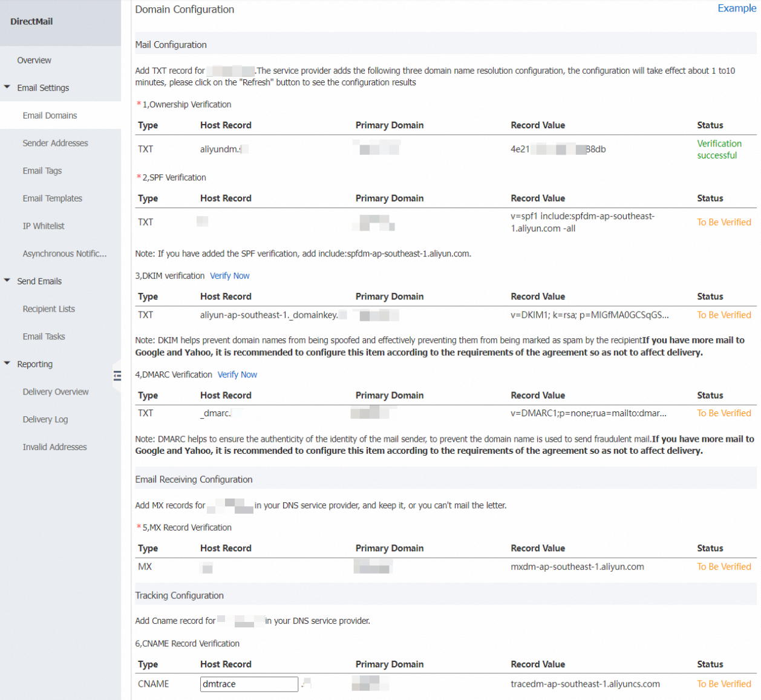Collapse the Send Emails group arrow
Image resolution: width=761 pixels, height=700 pixels.
[x=7, y=281]
